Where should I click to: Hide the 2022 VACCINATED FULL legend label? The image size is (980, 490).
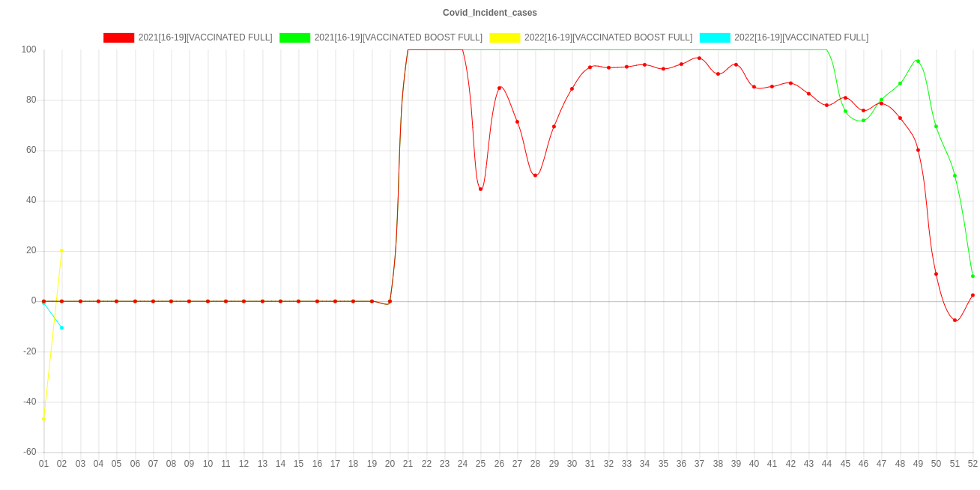click(x=801, y=37)
